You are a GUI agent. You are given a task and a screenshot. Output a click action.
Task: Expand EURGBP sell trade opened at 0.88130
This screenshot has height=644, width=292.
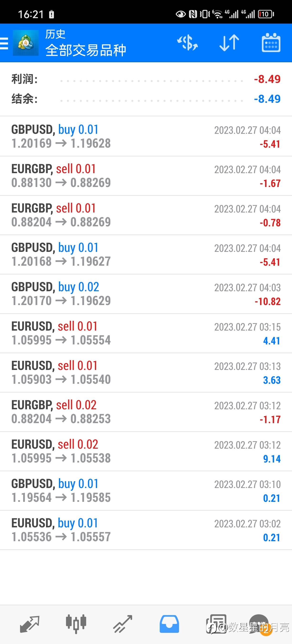pyautogui.click(x=146, y=176)
